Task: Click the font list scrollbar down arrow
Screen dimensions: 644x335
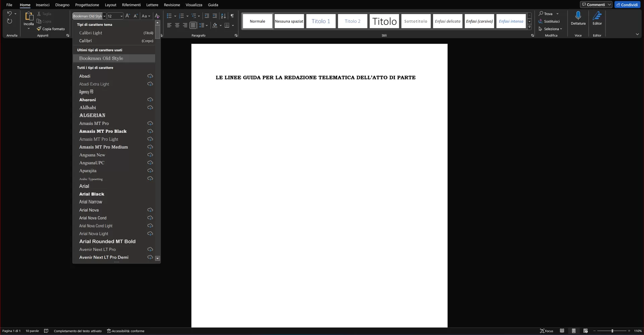Action: (158, 258)
